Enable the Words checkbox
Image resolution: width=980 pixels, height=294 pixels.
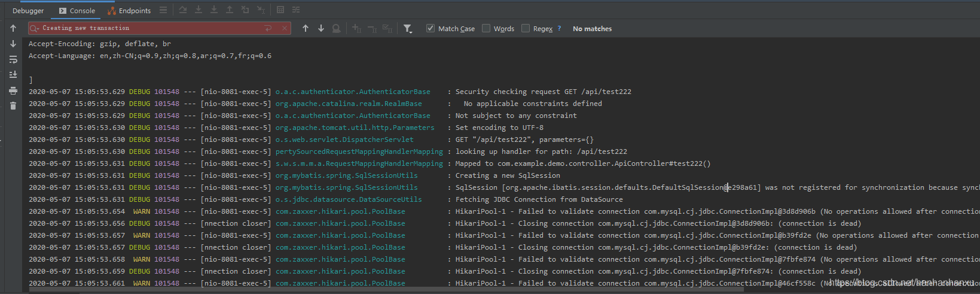486,28
